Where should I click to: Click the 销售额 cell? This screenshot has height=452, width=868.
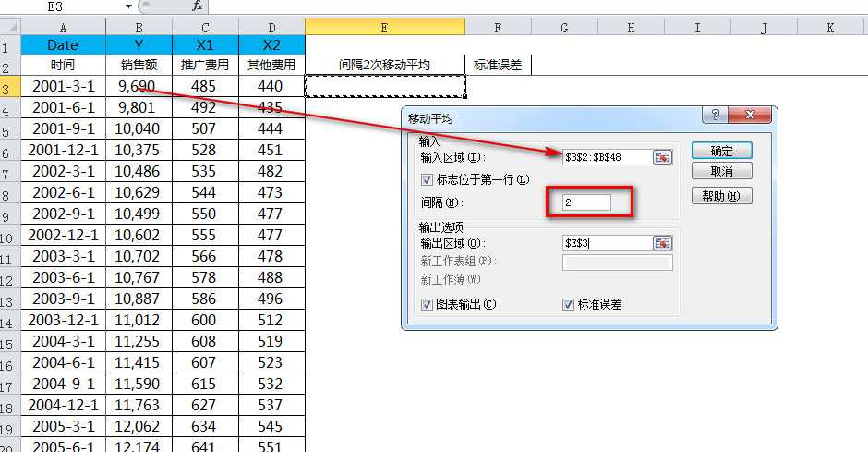pos(139,65)
